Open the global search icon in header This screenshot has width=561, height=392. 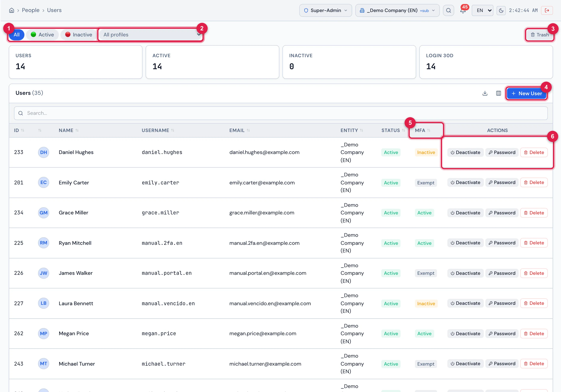(x=448, y=10)
